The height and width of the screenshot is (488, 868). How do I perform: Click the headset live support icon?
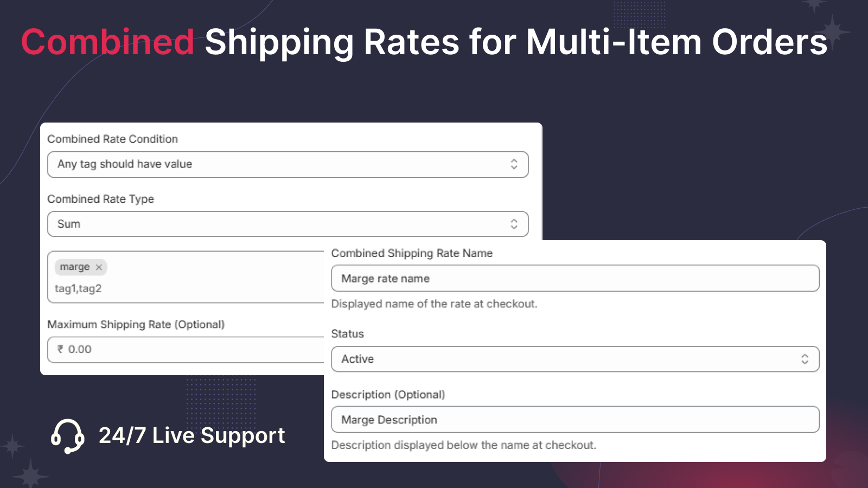point(68,436)
